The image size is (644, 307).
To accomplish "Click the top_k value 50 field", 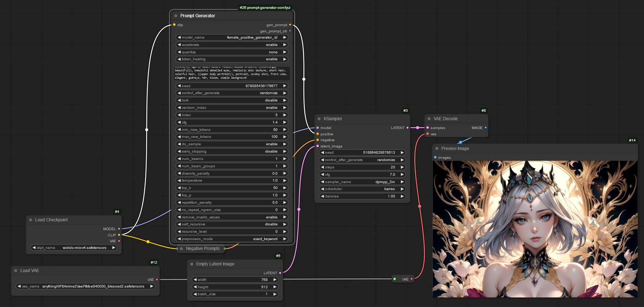I will (x=232, y=188).
